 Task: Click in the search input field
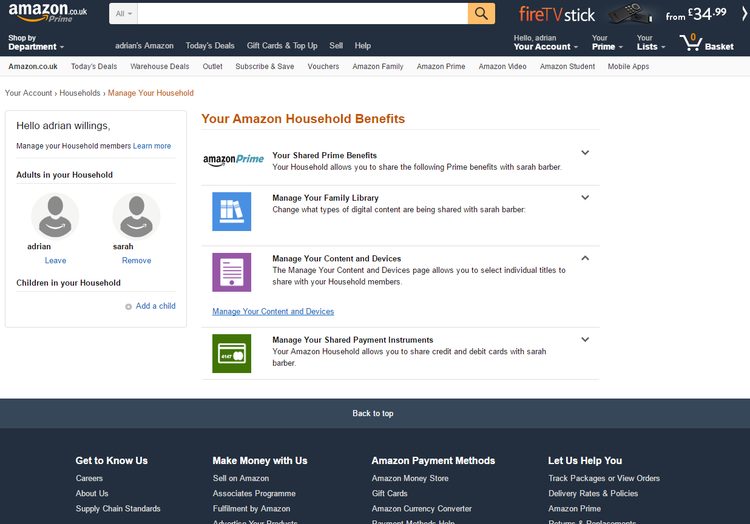click(302, 13)
